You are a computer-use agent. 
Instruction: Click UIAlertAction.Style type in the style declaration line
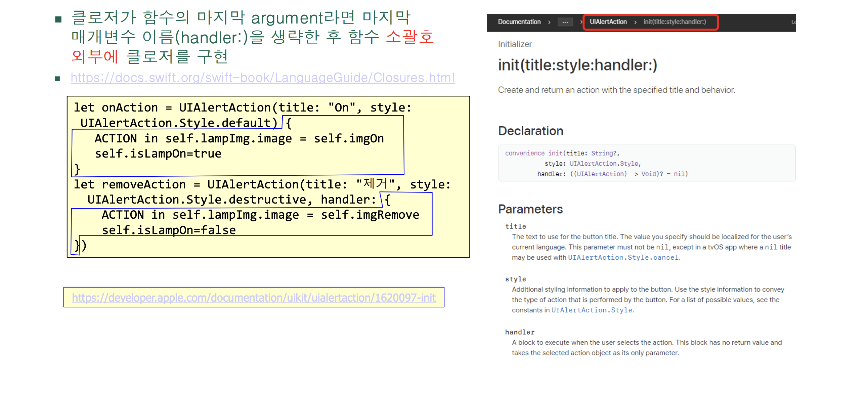click(604, 164)
